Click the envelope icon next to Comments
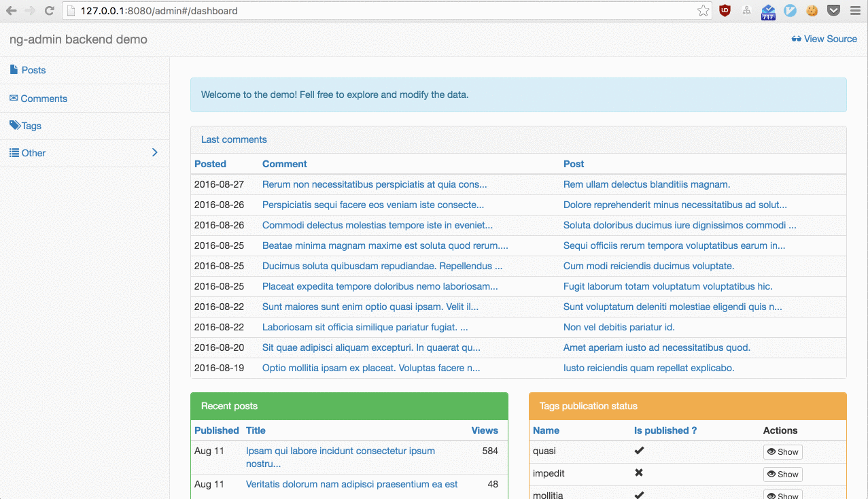 pyautogui.click(x=14, y=98)
